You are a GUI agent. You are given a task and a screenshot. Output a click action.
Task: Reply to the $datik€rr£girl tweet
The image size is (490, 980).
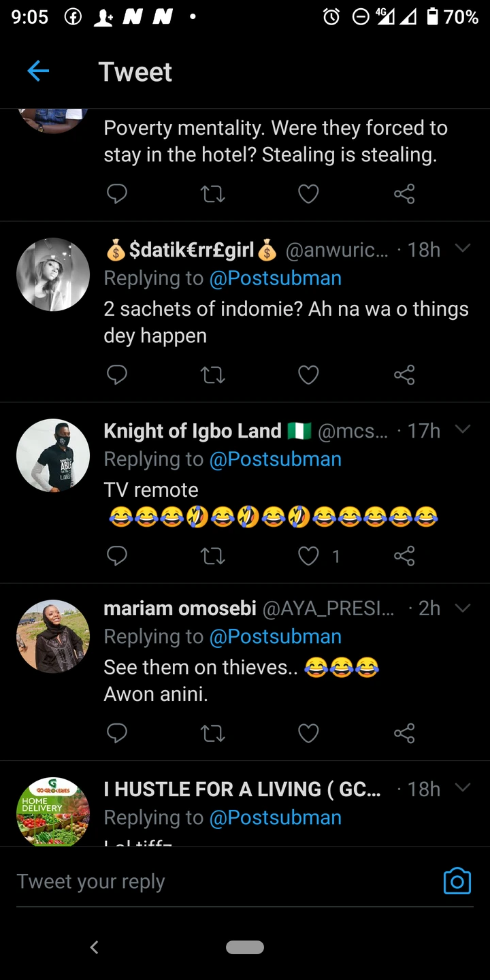[117, 374]
